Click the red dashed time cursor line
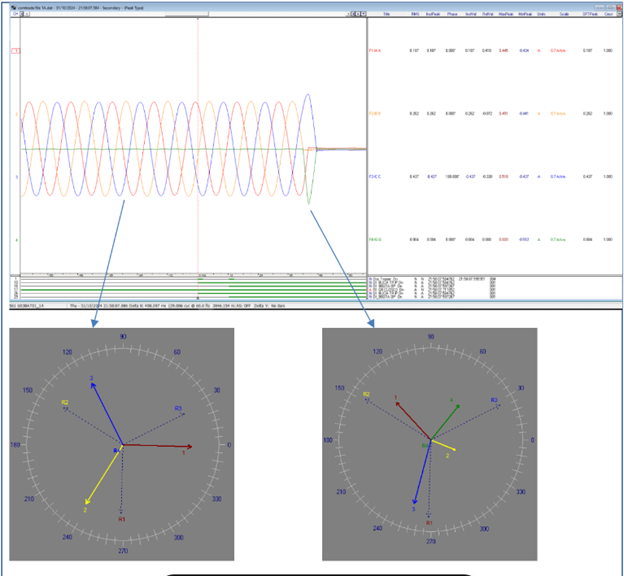 point(198,145)
